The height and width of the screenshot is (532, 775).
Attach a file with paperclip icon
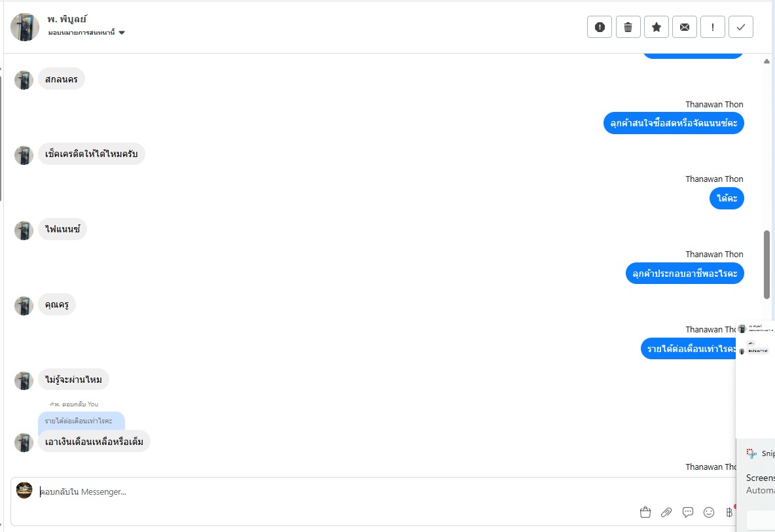click(x=666, y=512)
